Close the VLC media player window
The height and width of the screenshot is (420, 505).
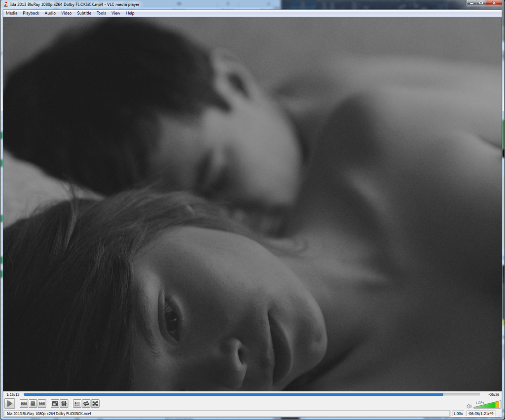494,3
